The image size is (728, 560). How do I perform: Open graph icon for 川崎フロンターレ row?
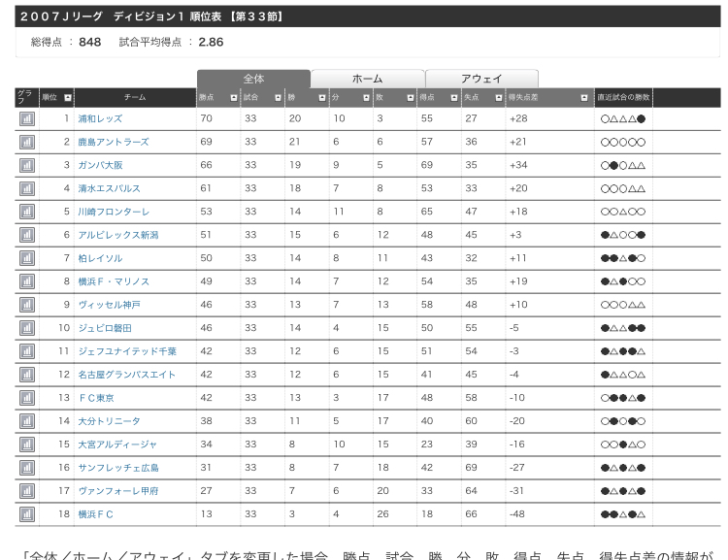coord(27,212)
